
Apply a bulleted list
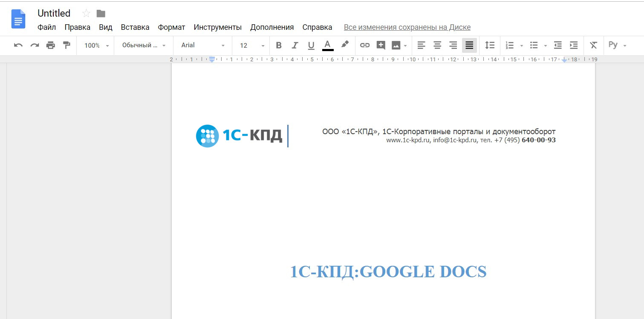534,45
